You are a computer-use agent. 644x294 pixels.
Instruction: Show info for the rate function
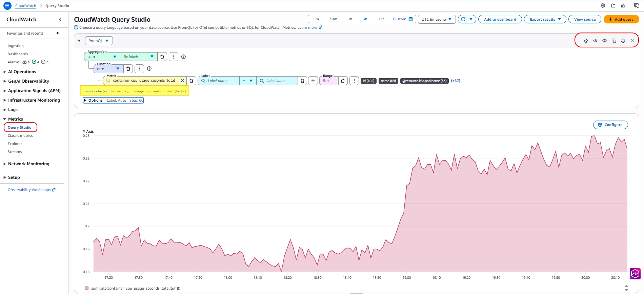coord(149,69)
